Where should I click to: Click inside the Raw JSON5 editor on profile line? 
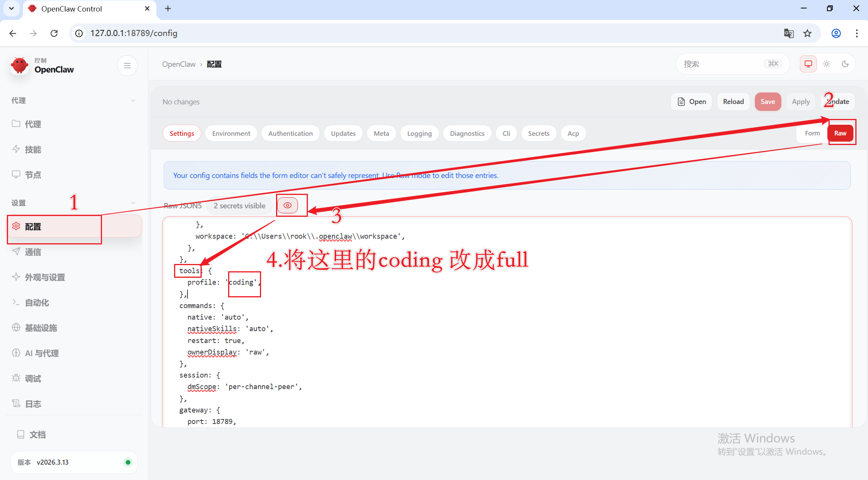224,282
